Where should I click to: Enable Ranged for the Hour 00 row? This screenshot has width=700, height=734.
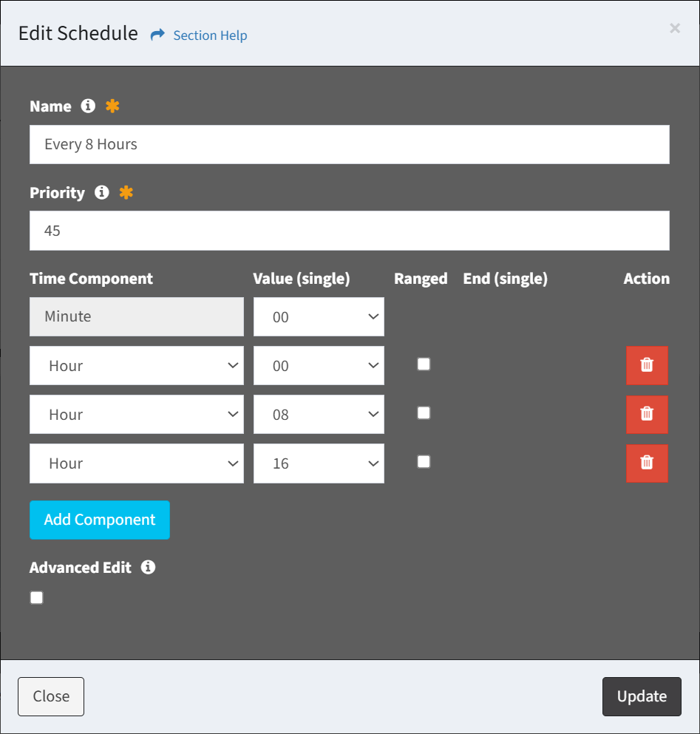click(424, 364)
